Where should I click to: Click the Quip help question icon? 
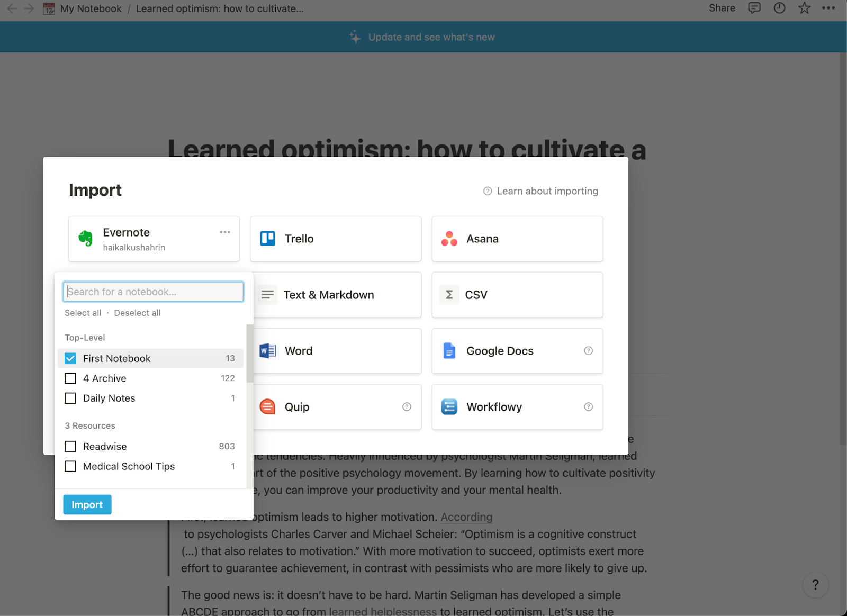407,407
